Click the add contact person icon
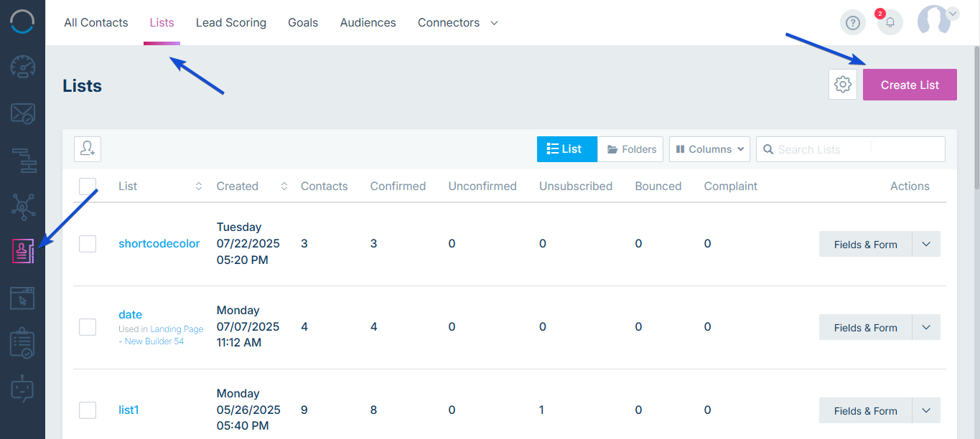The height and width of the screenshot is (439, 980). [88, 148]
